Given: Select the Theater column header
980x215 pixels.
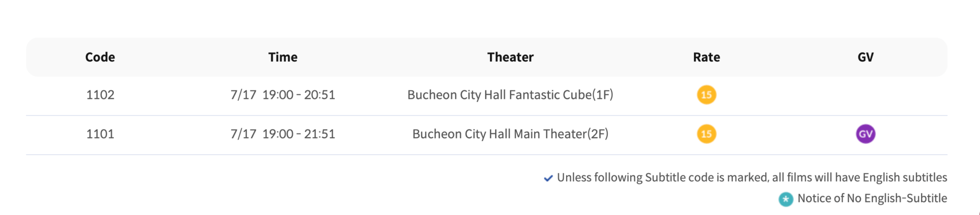Looking at the screenshot, I should tap(510, 57).
